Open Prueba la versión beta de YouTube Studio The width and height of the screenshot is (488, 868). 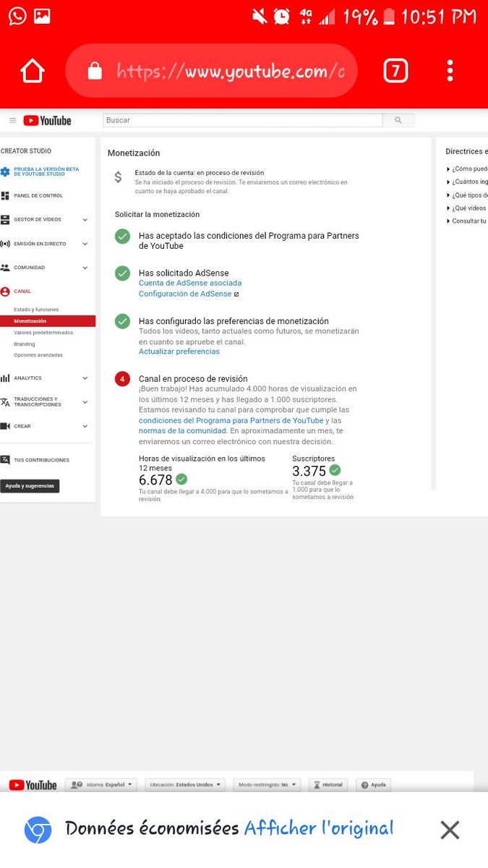[x=46, y=172]
